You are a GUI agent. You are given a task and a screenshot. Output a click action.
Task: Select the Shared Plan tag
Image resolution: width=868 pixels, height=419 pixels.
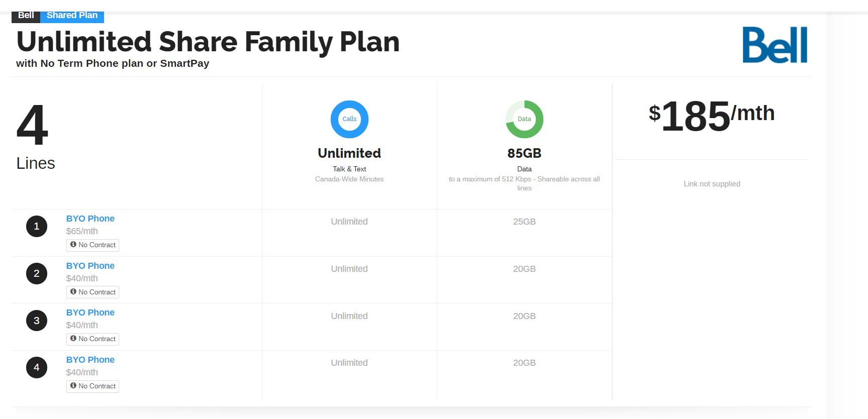pos(72,16)
